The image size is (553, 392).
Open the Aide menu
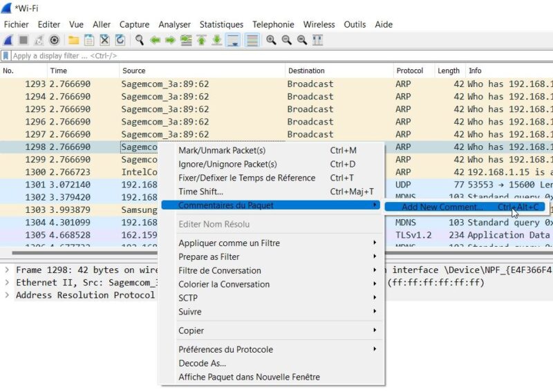point(384,24)
